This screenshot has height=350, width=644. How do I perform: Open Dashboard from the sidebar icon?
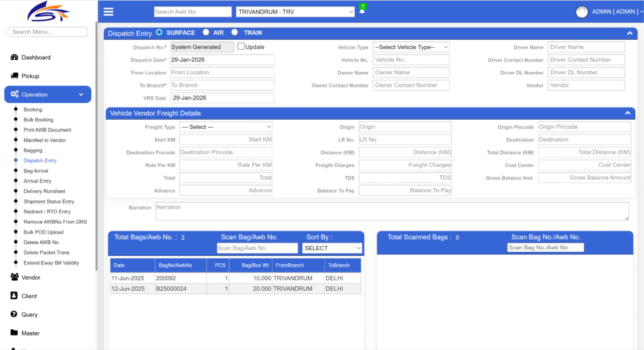coord(14,57)
